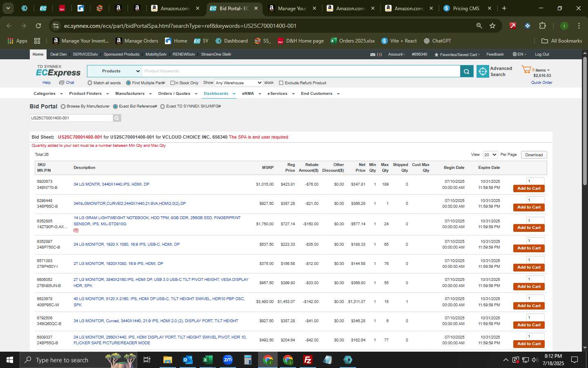The image size is (588, 368).
Task: Add 34BN770-B monitor to cart
Action: coord(529,188)
